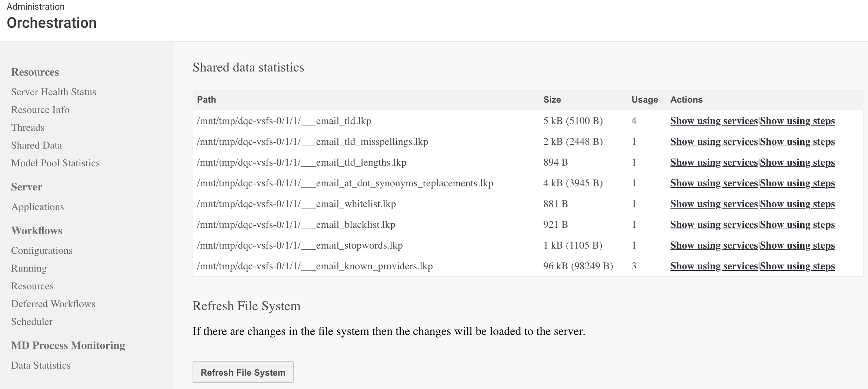Show using services for email_tld.lkp

coord(714,121)
